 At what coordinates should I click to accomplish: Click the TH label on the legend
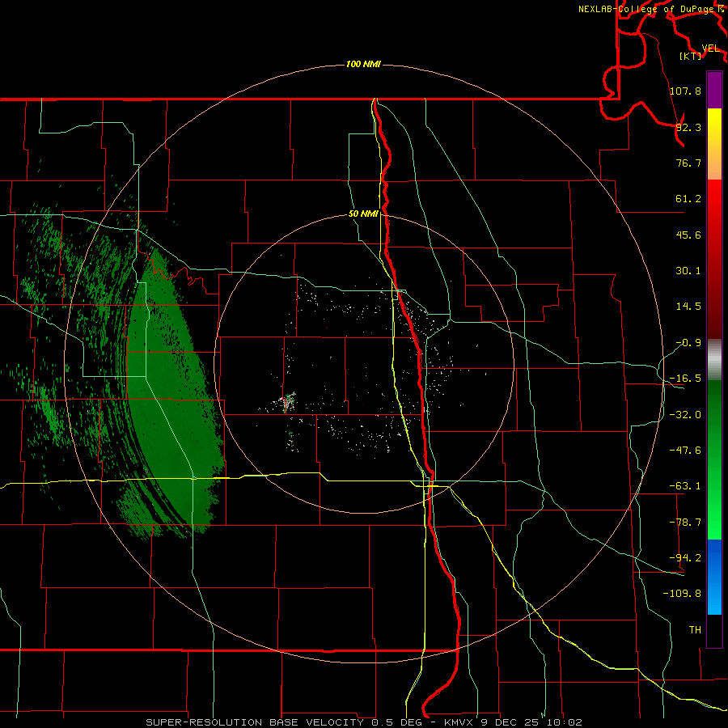click(695, 630)
